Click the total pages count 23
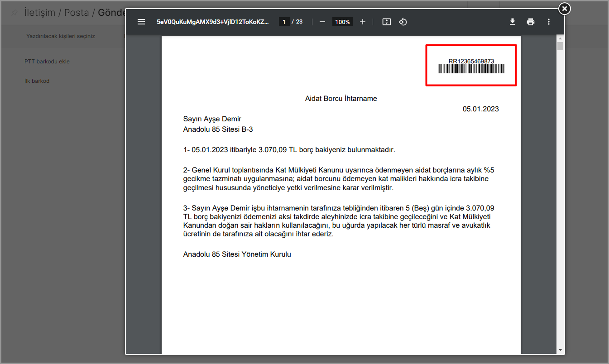 (299, 22)
